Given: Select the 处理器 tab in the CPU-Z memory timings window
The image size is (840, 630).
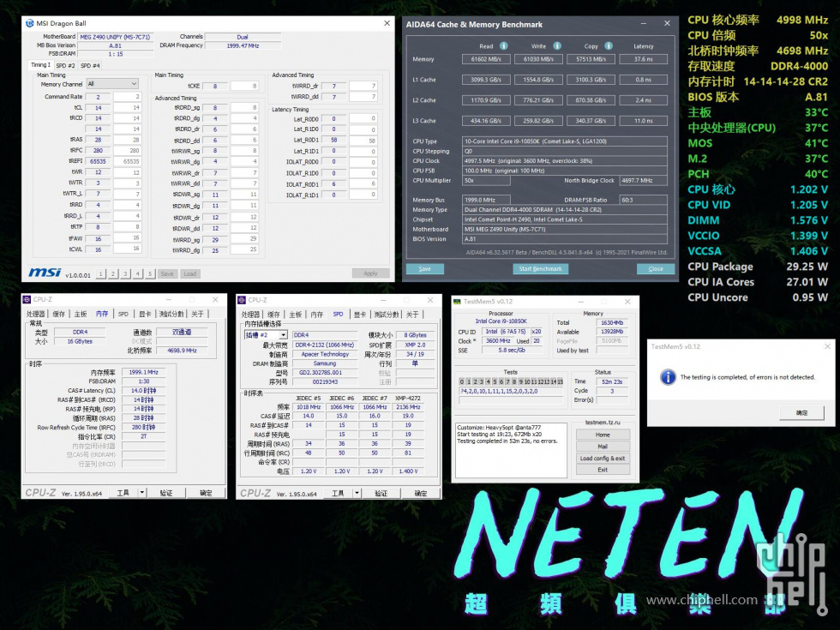Looking at the screenshot, I should (x=36, y=314).
